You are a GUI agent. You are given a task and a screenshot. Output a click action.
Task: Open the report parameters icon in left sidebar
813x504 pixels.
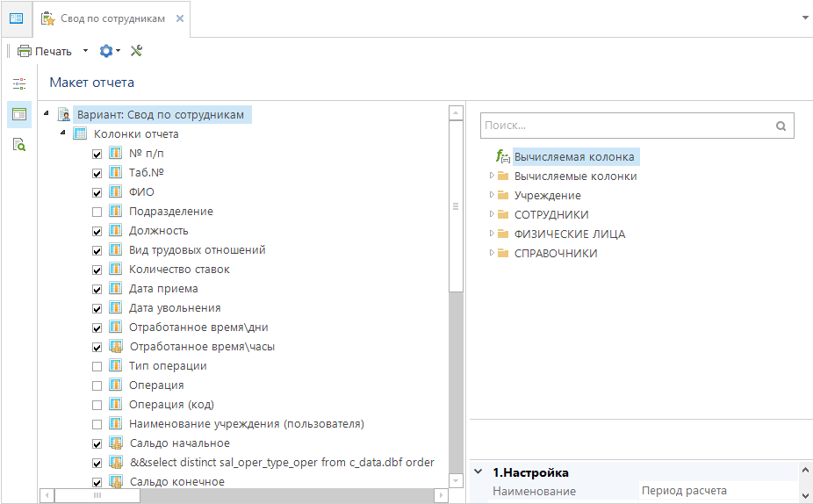18,84
